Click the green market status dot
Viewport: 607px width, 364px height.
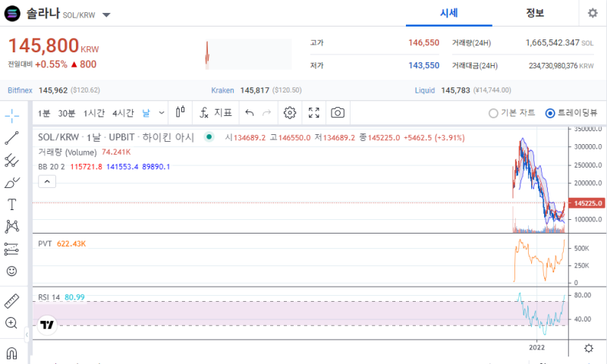(209, 136)
